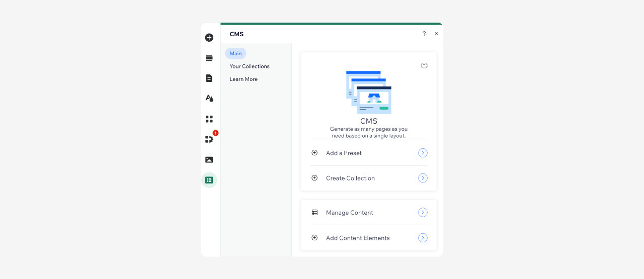
Task: Open the Learn More section
Action: [x=244, y=79]
